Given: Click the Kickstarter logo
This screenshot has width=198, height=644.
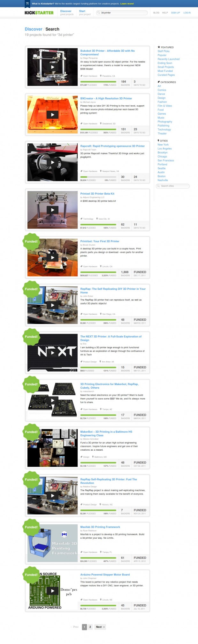Looking at the screenshot, I should pos(39,13).
